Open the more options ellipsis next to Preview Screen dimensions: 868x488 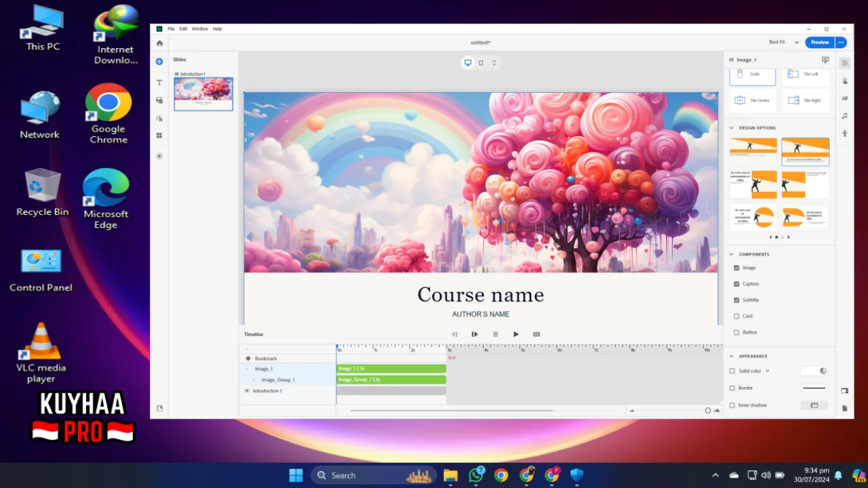click(841, 42)
